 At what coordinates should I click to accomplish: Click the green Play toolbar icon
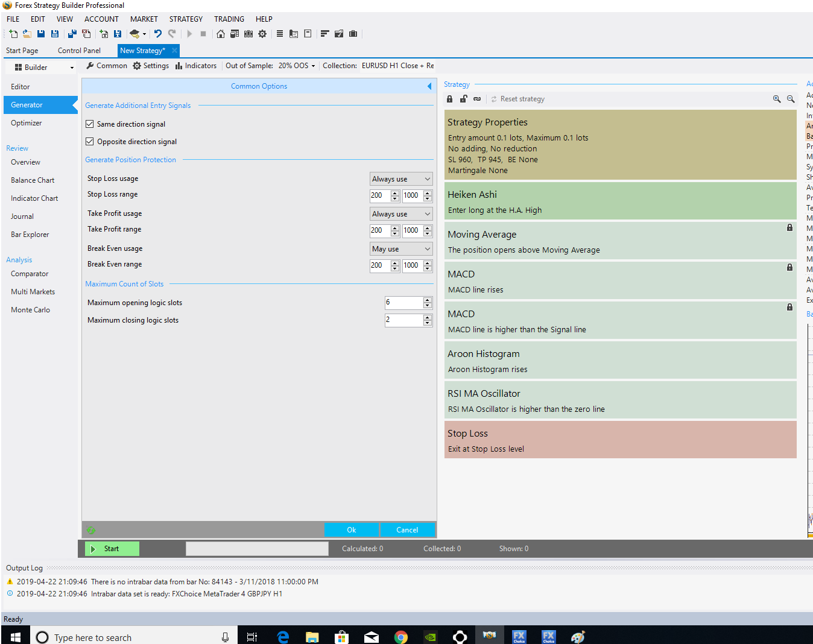pos(189,34)
